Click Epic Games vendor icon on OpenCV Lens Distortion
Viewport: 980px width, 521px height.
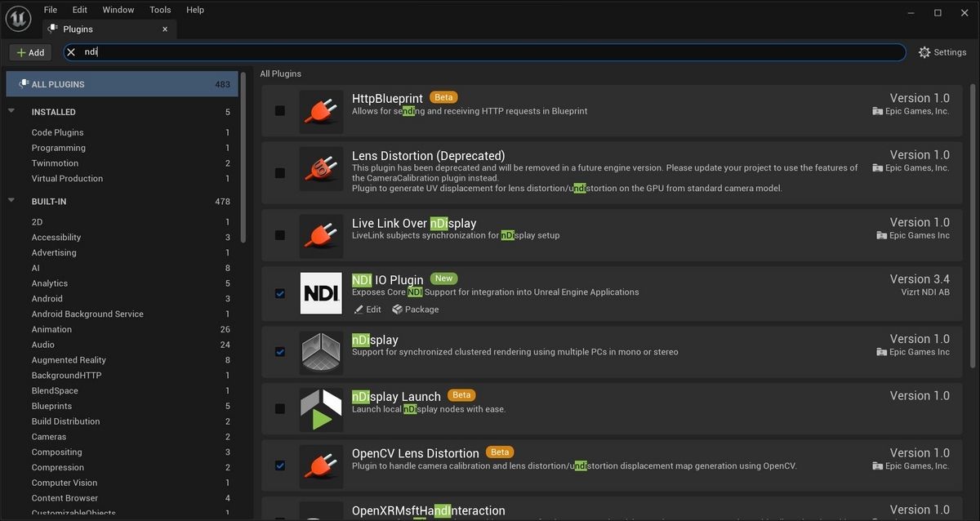877,466
